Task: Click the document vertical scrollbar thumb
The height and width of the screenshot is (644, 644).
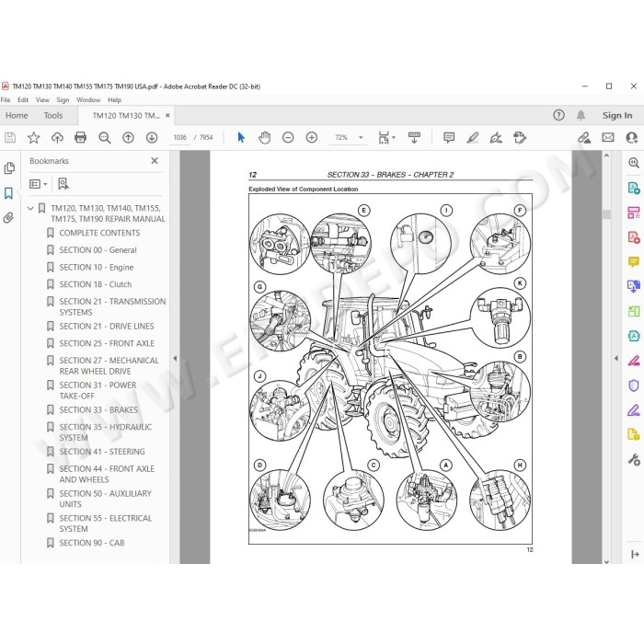Action: (x=606, y=214)
